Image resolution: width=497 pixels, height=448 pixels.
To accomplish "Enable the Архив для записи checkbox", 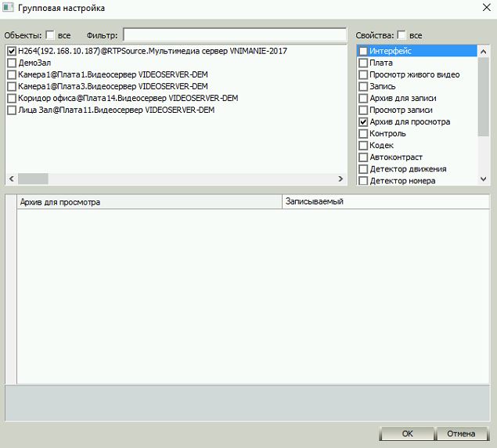I will (x=363, y=98).
